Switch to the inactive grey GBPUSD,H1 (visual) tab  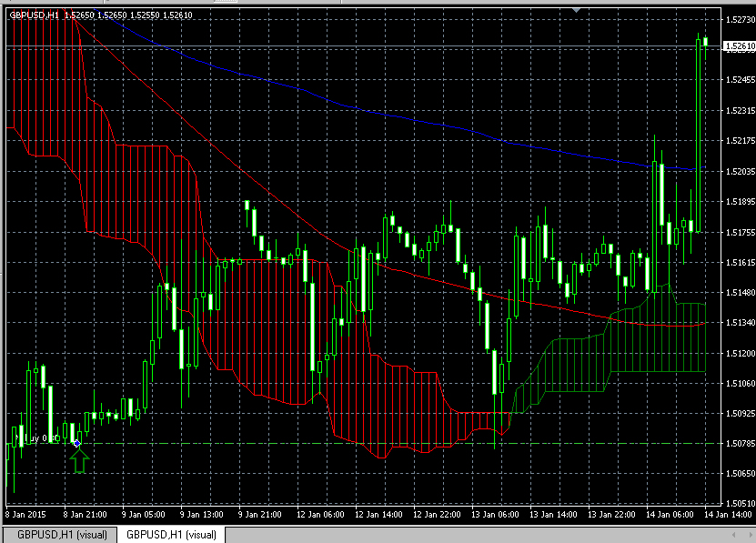point(62,535)
